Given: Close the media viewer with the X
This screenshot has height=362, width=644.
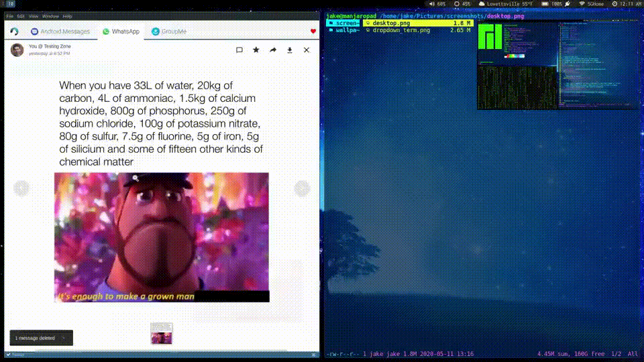Looking at the screenshot, I should (x=307, y=50).
